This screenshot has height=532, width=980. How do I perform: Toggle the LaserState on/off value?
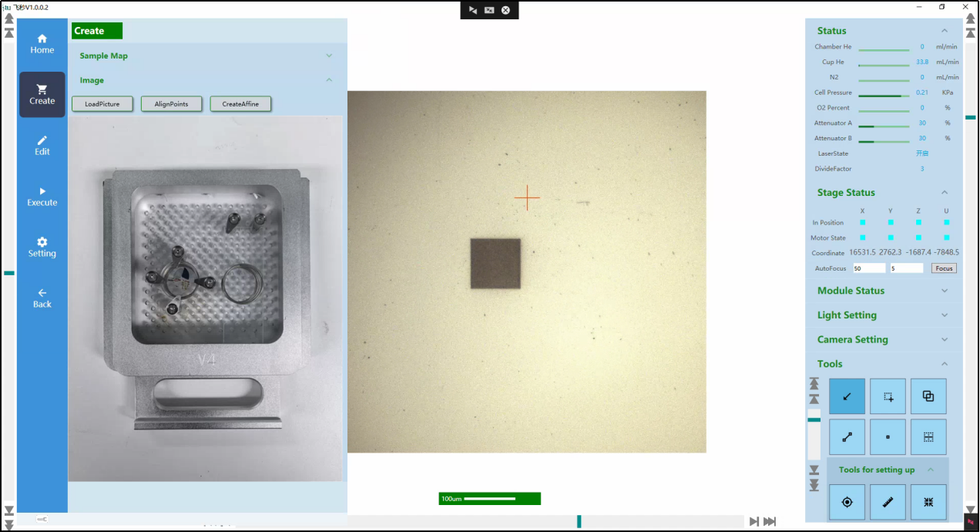point(921,153)
